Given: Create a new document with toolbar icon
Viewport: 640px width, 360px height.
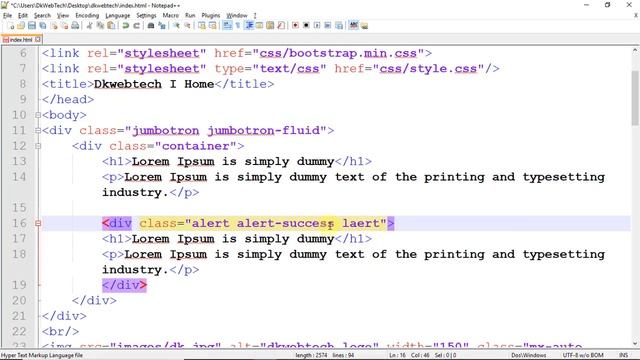Looking at the screenshot, I should [x=11, y=26].
